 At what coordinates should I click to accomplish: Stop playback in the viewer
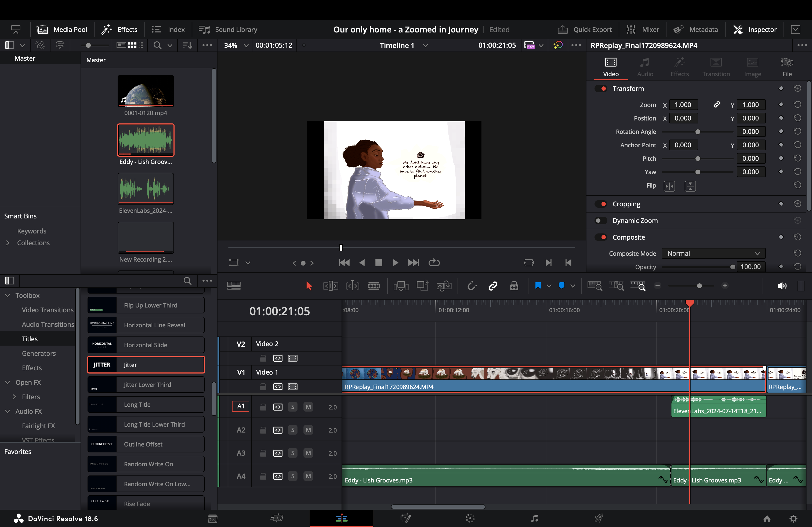coord(379,262)
